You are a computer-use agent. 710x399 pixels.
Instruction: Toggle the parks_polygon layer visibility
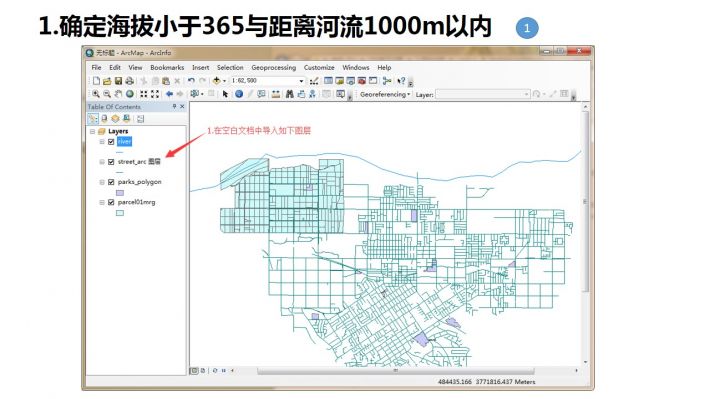111,182
